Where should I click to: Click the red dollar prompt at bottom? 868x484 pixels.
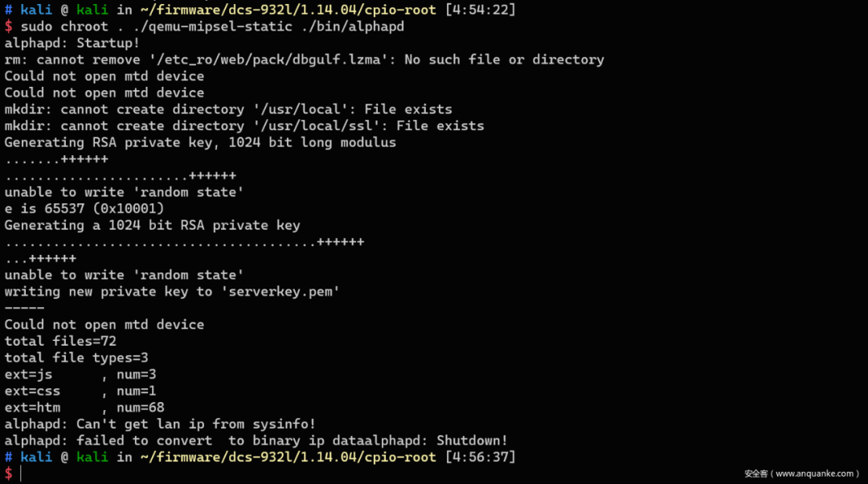[8, 474]
